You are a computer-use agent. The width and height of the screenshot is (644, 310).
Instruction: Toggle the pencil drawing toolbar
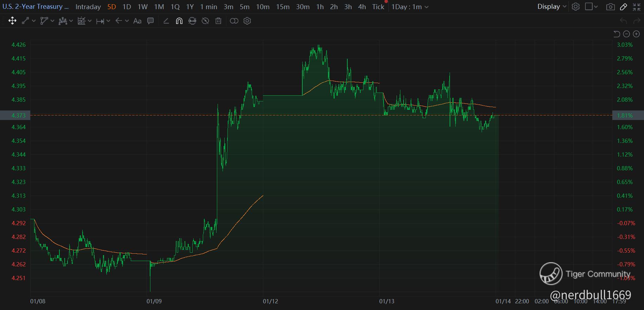point(624,7)
